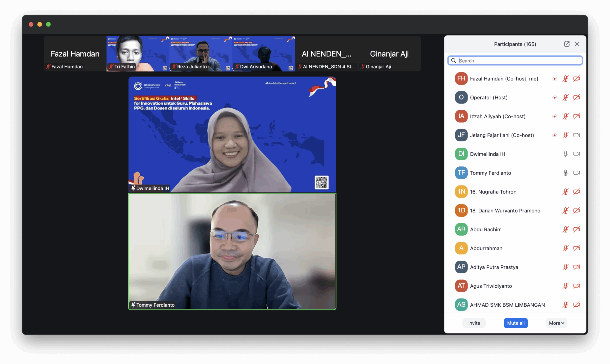
Task: Click the pin icon on Dwimeilinda IH's video
Action: pos(133,188)
